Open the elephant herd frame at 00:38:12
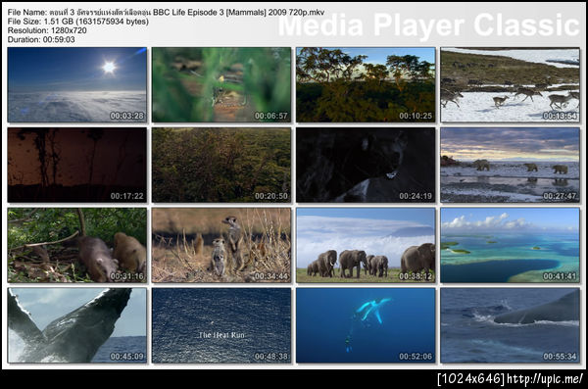 tap(366, 245)
